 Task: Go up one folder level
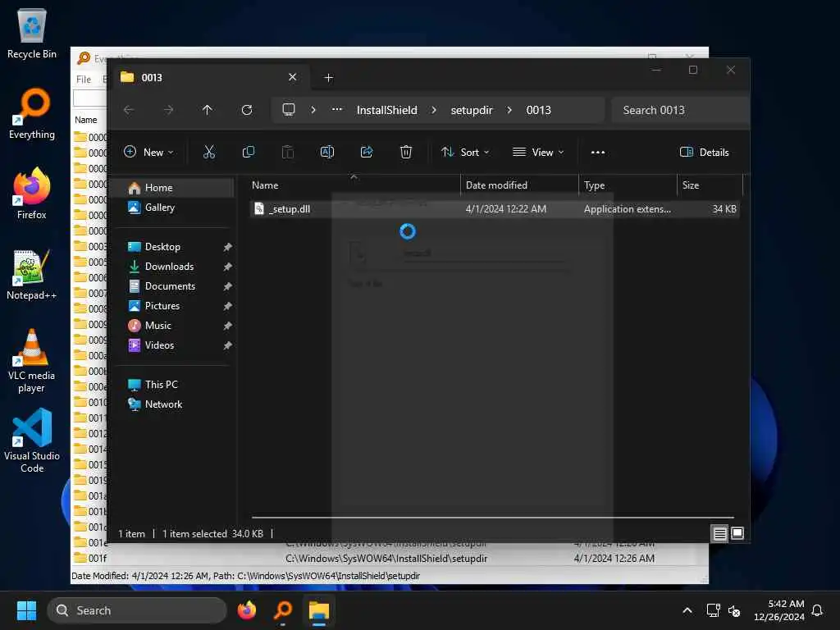pyautogui.click(x=208, y=110)
